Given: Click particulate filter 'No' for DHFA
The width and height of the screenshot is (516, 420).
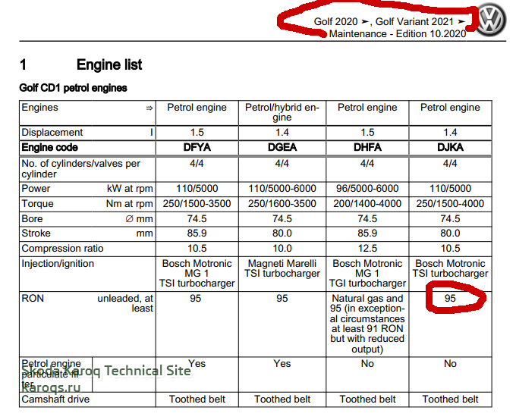Looking at the screenshot, I should coord(367,364).
